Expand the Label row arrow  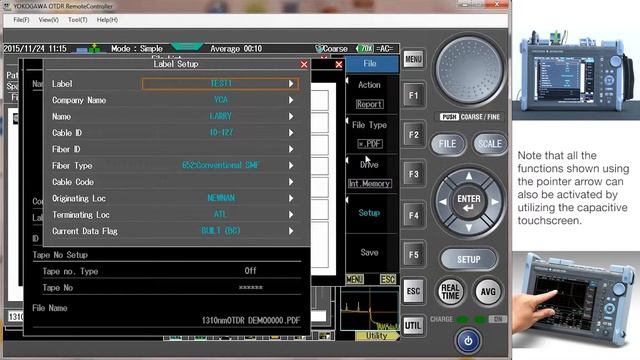coord(291,84)
